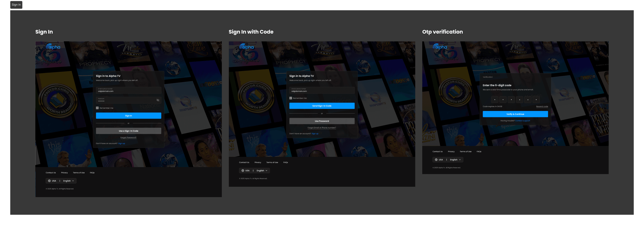Click Privacy in Sign In with Code footer
Viewport: 644px width, 225px height.
258,162
